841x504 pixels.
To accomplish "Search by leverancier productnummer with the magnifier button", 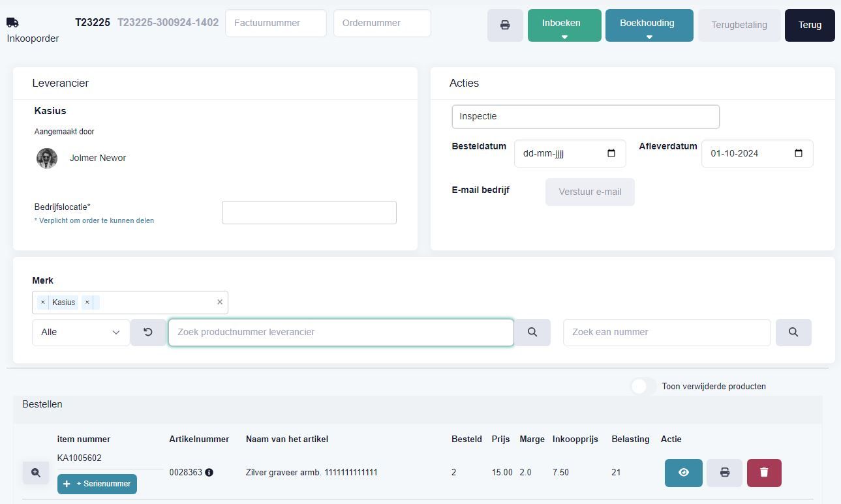I will click(532, 332).
